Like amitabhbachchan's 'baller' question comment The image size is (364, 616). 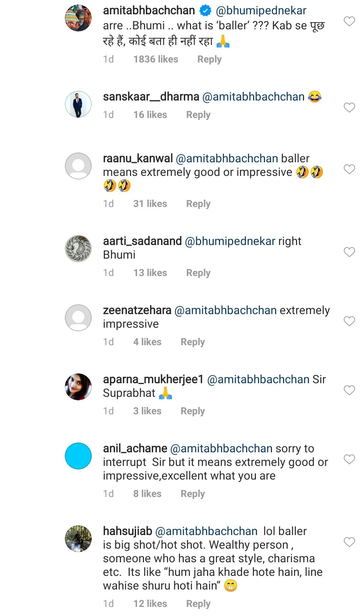click(349, 21)
